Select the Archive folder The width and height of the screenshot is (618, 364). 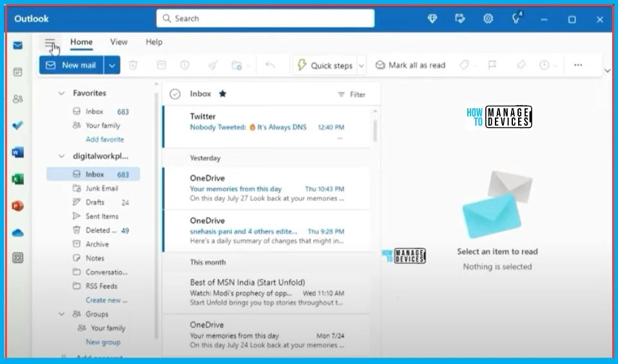[x=93, y=244]
